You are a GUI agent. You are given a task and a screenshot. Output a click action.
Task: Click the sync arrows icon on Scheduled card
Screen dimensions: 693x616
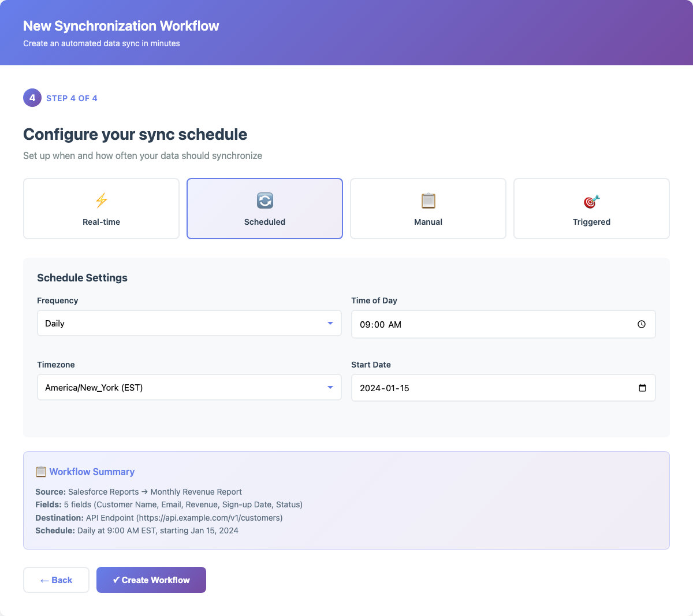coord(264,201)
